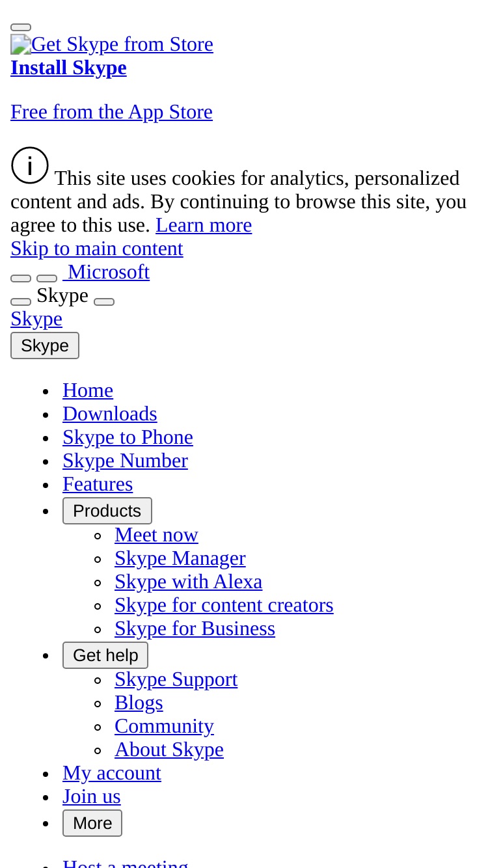The image size is (488, 868).
Task: Open Free from the App Store link
Action: (111, 112)
